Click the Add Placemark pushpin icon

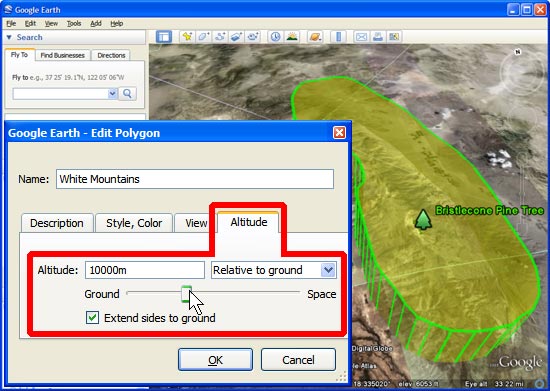(x=187, y=36)
